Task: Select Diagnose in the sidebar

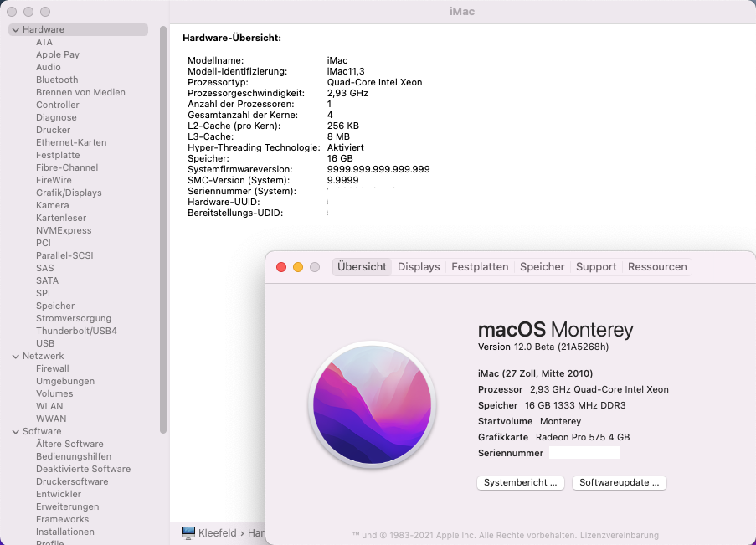Action: coord(56,117)
